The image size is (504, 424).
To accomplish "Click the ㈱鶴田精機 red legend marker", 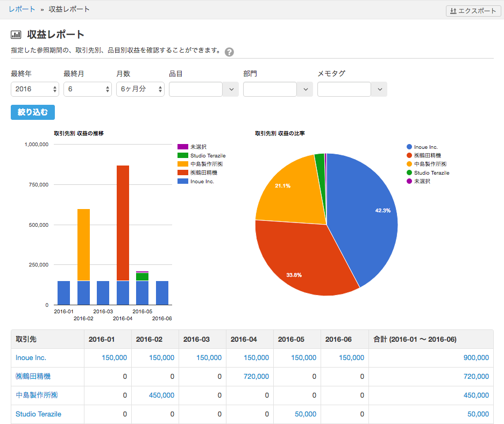I will pos(182,172).
